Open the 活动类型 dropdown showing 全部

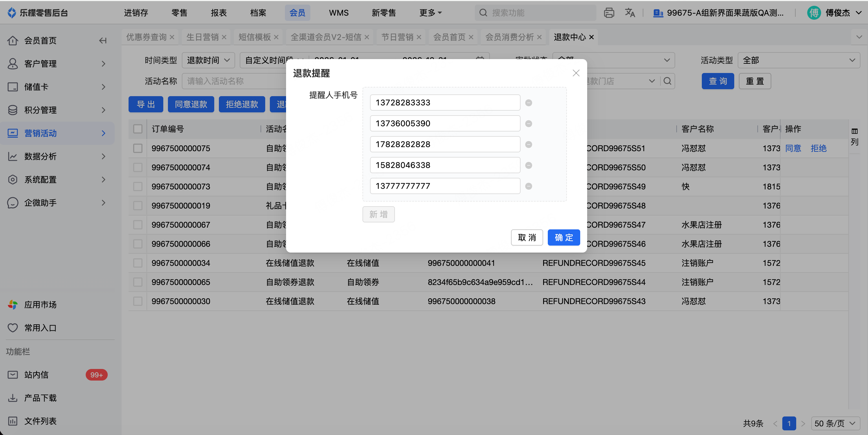pyautogui.click(x=798, y=60)
